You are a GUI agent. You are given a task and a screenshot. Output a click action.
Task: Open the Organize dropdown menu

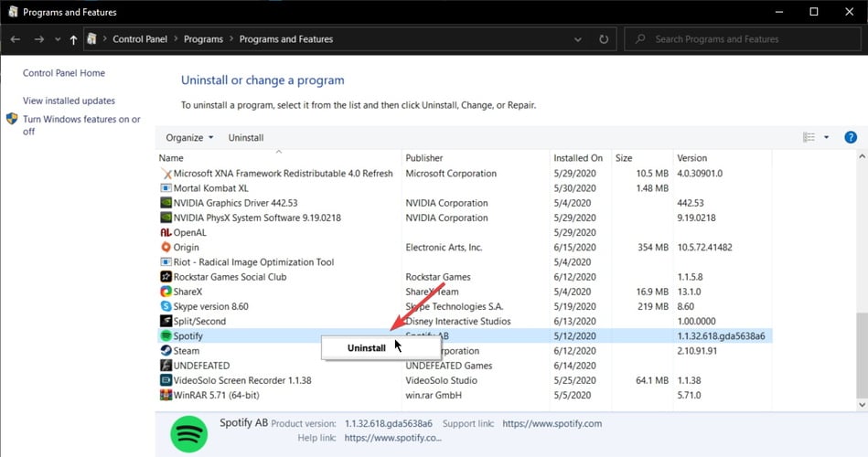click(x=189, y=138)
